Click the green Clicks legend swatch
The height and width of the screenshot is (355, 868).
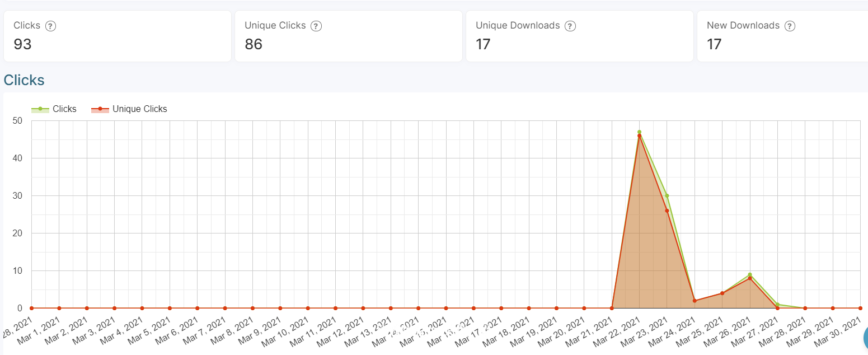(40, 109)
